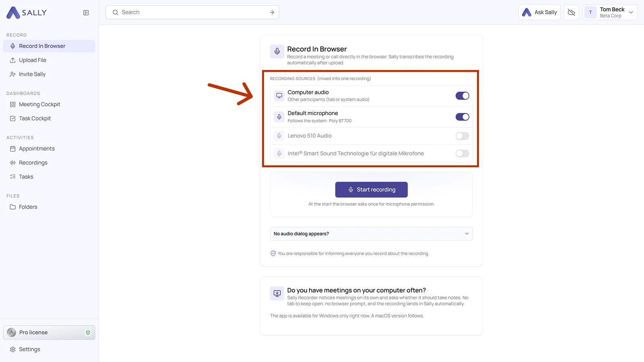644x362 pixels.
Task: Click the Sally logo in sidebar
Action: coord(27,13)
